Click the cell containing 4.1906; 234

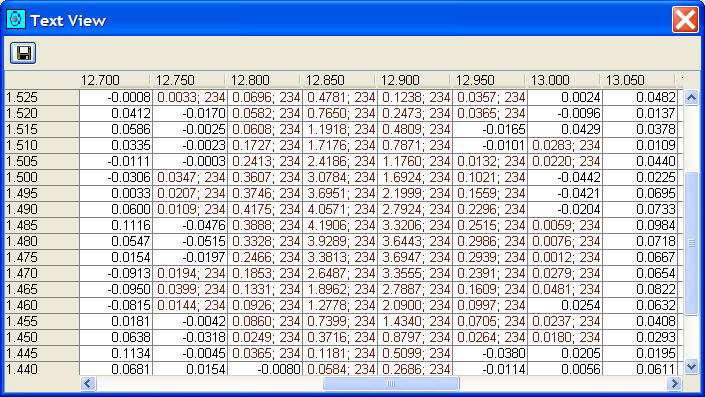tap(340, 225)
